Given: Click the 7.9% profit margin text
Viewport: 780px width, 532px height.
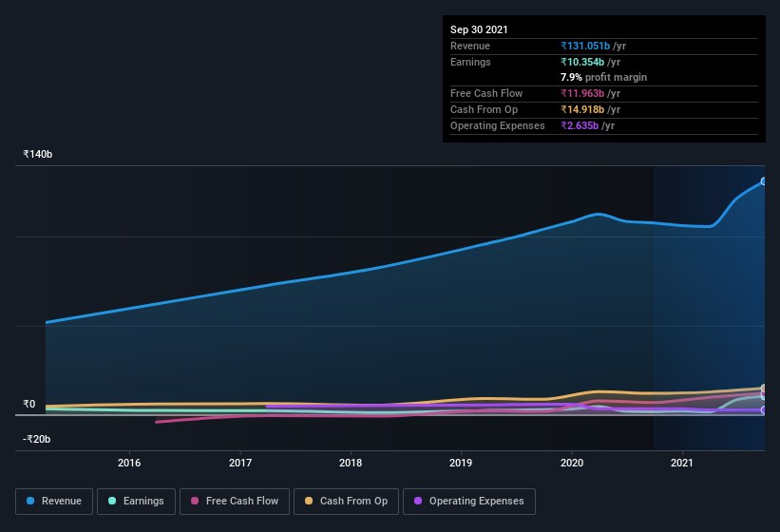Looking at the screenshot, I should (x=604, y=77).
